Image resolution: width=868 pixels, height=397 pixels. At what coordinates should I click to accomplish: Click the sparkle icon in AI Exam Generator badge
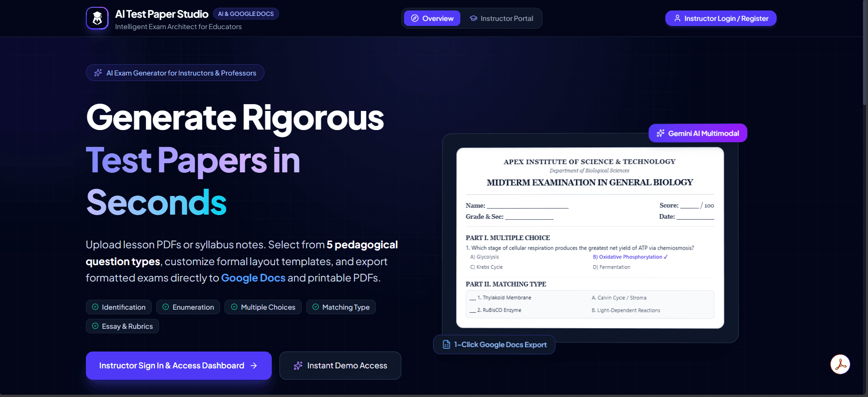[x=98, y=73]
